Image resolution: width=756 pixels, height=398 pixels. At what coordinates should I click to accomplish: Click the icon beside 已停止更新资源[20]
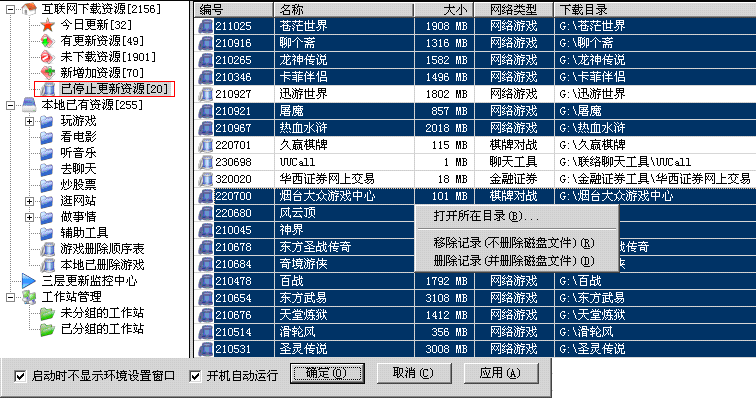pyautogui.click(x=48, y=89)
